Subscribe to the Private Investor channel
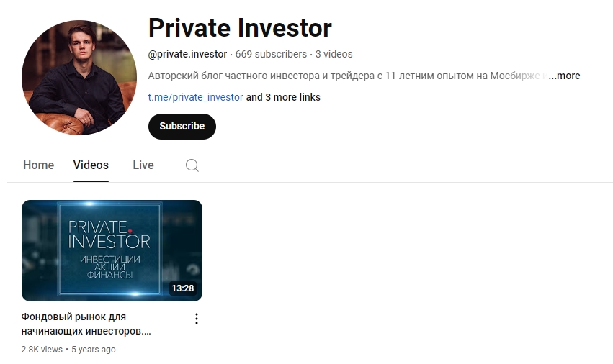Image resolution: width=613 pixels, height=364 pixels. coord(182,126)
